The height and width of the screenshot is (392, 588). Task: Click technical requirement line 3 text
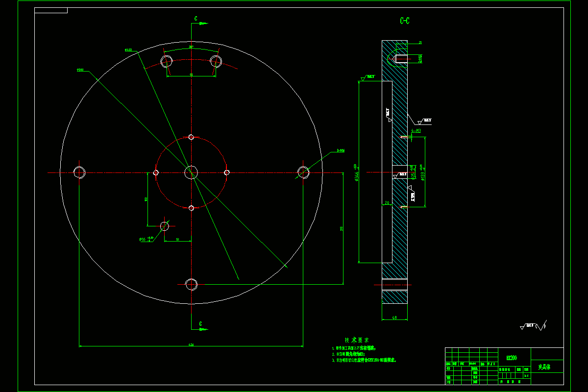(x=364, y=360)
